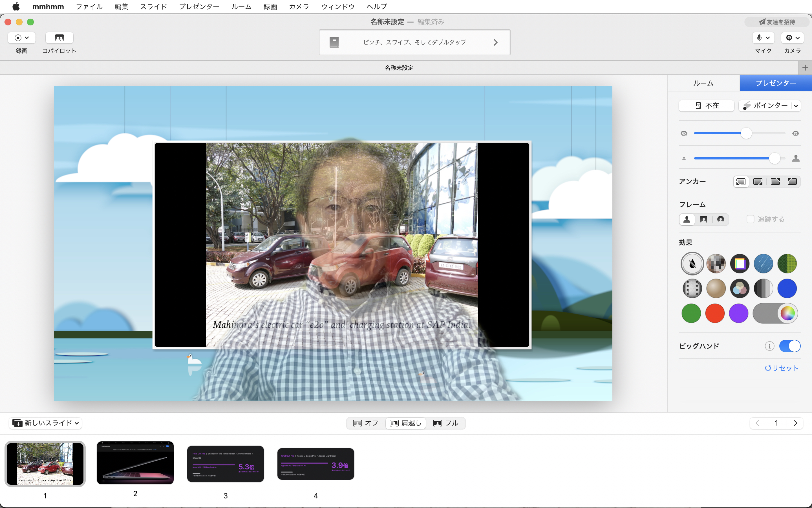Toggle the custom color effect pill
Screen dimensions: 812x508
click(x=775, y=314)
